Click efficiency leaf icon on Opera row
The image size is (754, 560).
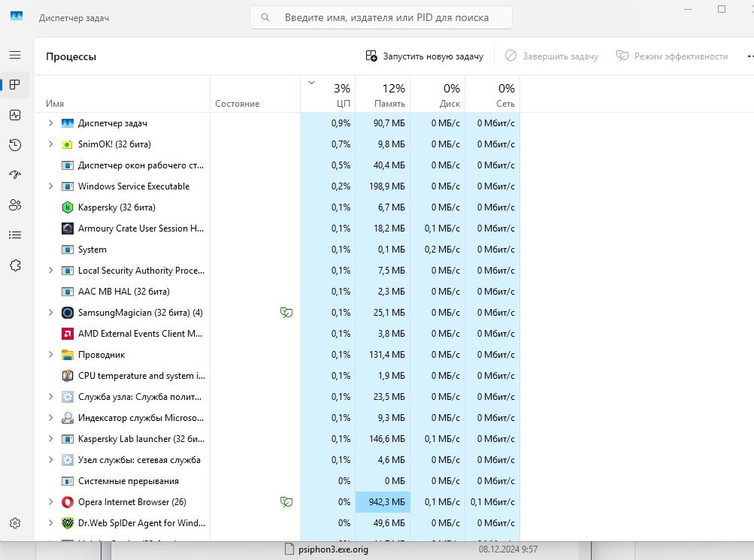pos(286,502)
